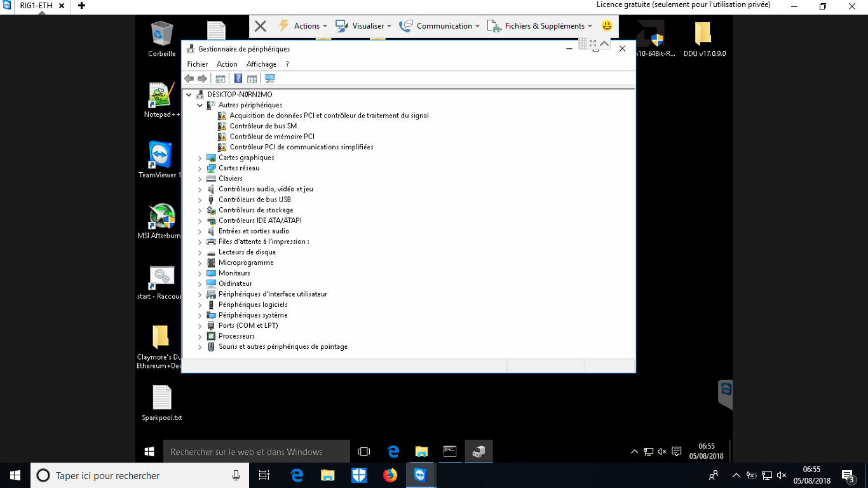Click the Forward arrow in Device Manager toolbar
This screenshot has height=488, width=868.
coord(202,79)
